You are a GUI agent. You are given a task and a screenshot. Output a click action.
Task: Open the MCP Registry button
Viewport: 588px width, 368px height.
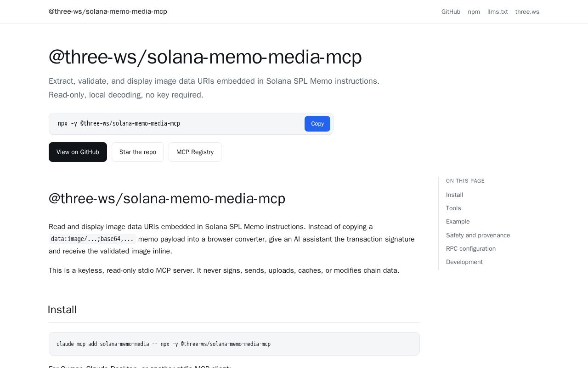195,152
